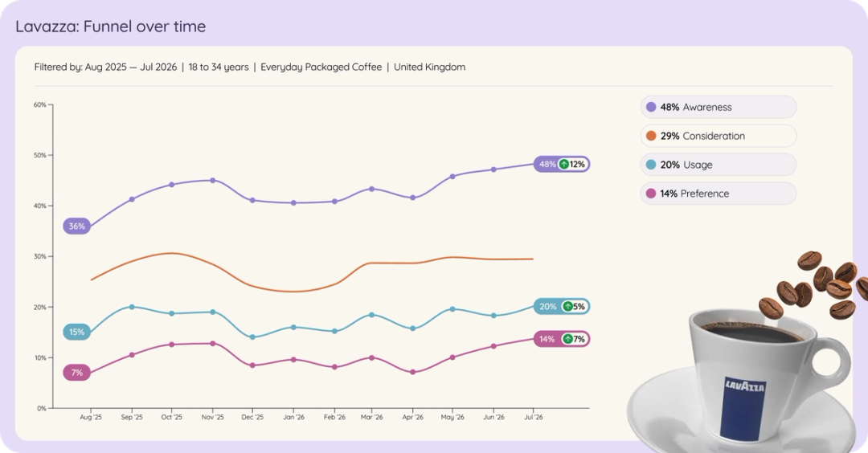The height and width of the screenshot is (453, 868).
Task: Click the Oct '25 axis label
Action: pos(172,418)
